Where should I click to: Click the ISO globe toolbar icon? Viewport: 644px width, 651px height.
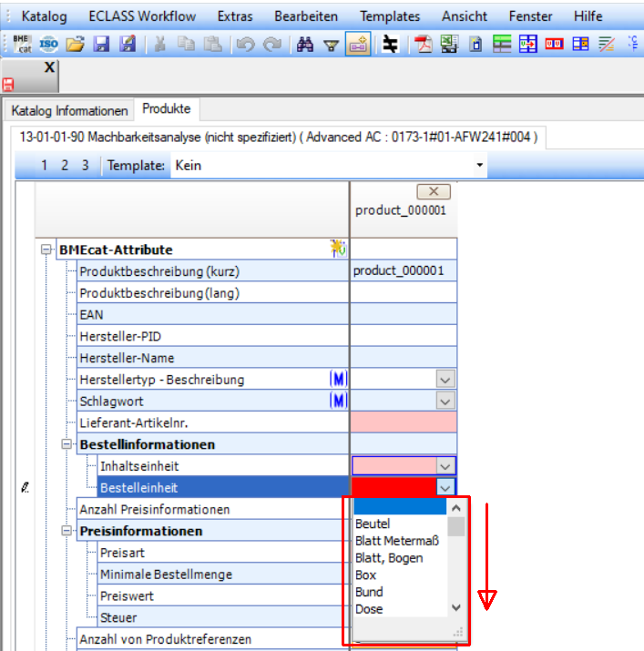click(48, 44)
